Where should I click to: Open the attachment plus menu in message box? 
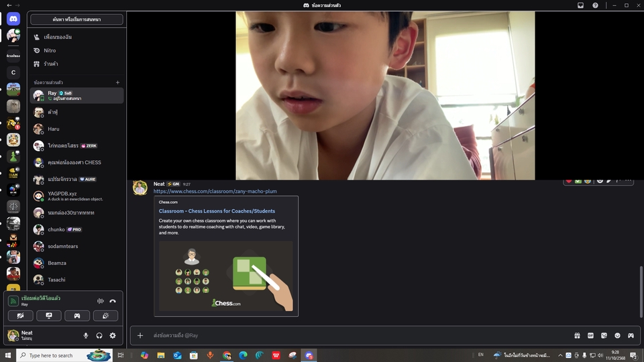point(140,335)
